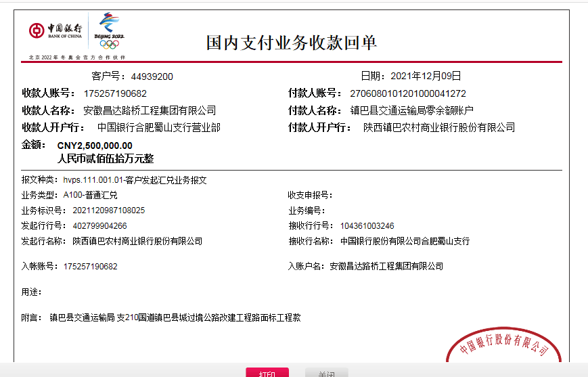Click the 附言 remark text line
The height and width of the screenshot is (377, 588).
[x=175, y=317]
